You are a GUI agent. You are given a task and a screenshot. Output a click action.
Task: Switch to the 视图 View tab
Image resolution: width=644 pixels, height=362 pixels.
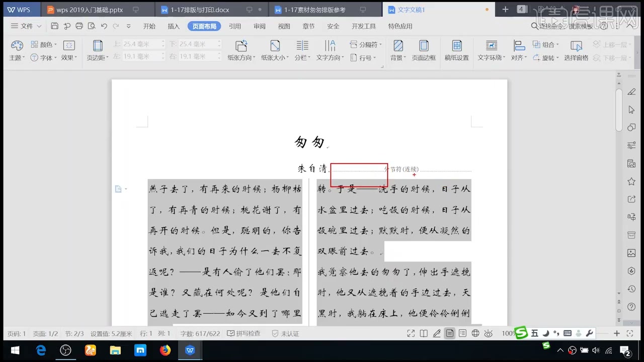click(284, 26)
